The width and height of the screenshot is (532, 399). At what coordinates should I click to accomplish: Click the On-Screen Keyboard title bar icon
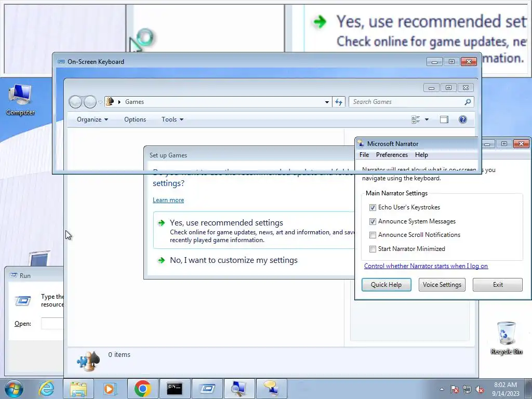(61, 61)
